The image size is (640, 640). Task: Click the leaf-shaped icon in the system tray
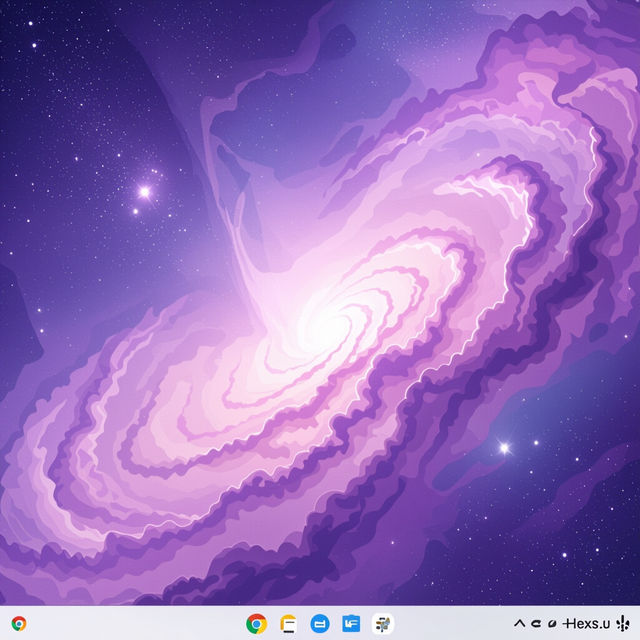click(x=552, y=623)
